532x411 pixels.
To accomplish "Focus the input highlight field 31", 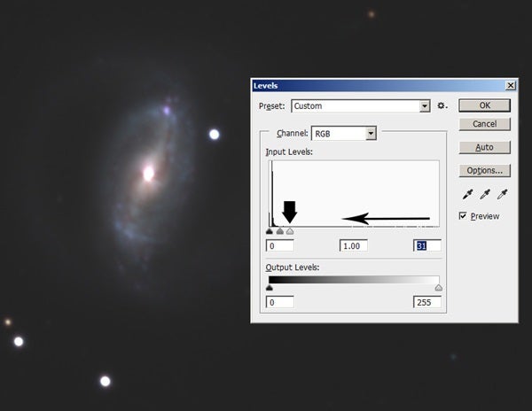I will tap(427, 245).
